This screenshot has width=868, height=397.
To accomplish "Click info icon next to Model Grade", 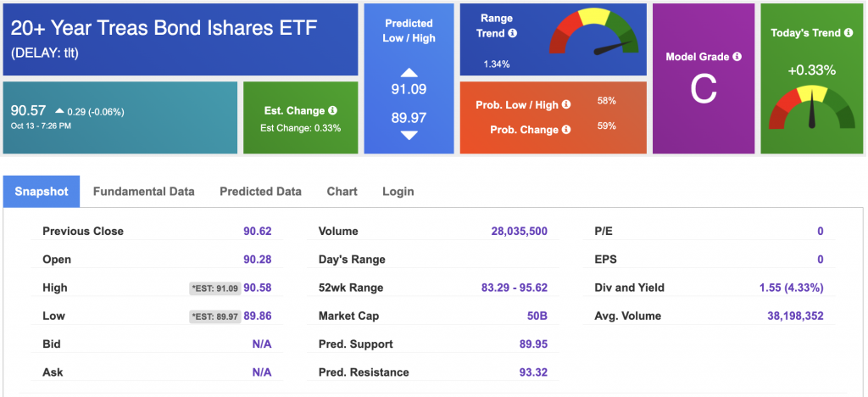I will coord(737,57).
